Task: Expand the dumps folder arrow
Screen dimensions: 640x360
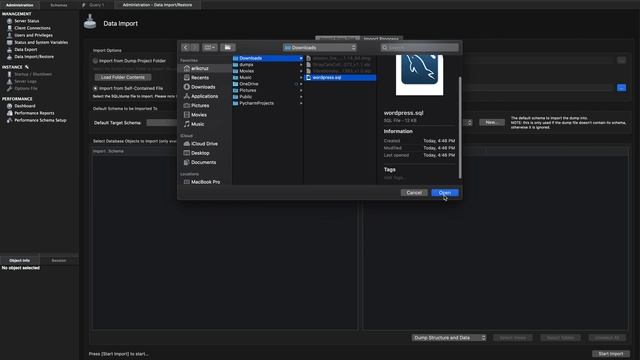Action: click(301, 64)
